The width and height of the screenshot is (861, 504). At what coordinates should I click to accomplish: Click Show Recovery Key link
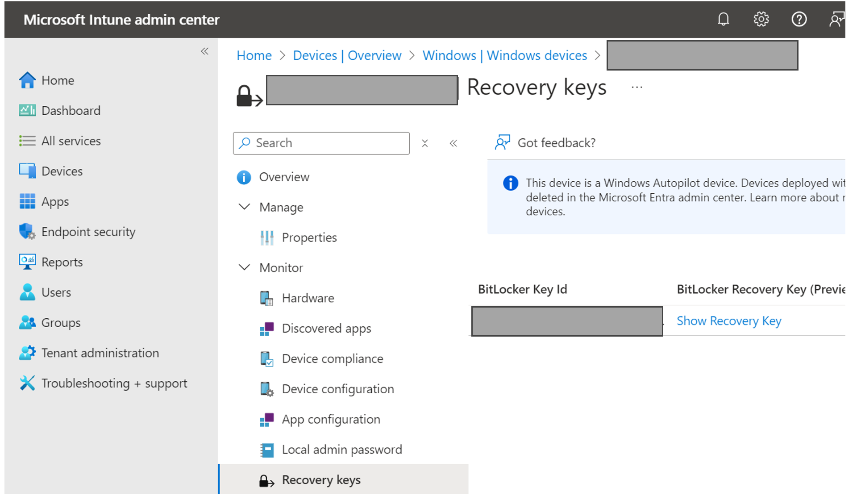(729, 321)
